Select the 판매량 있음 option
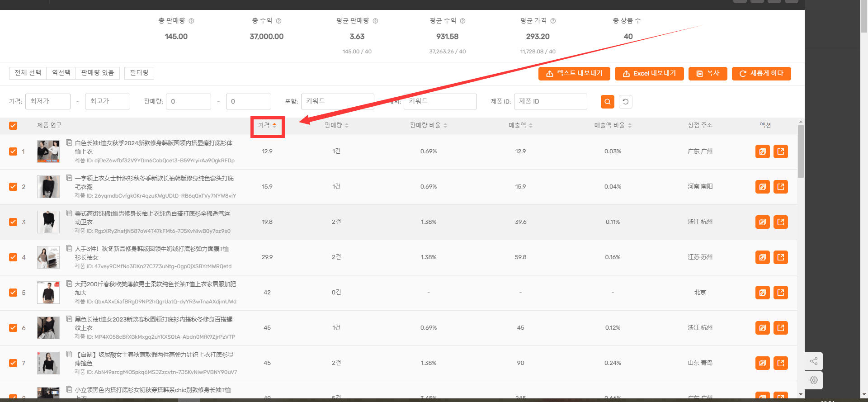Image resolution: width=868 pixels, height=402 pixels. coord(98,73)
